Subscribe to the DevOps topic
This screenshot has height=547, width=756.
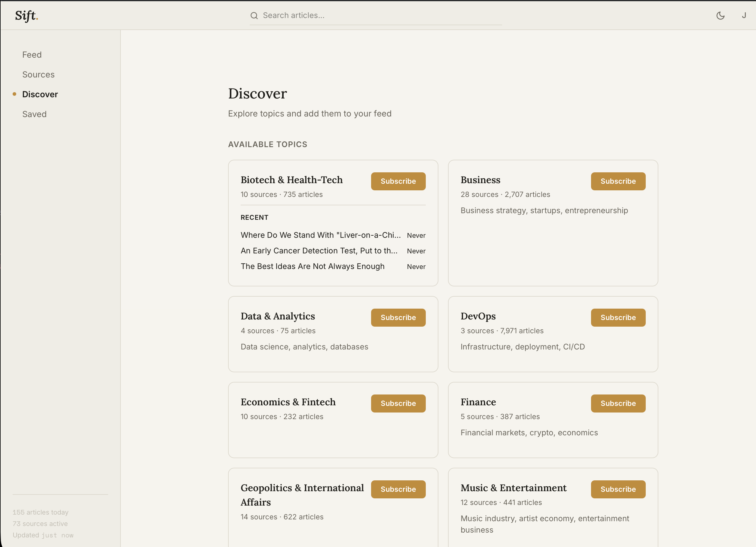(618, 317)
